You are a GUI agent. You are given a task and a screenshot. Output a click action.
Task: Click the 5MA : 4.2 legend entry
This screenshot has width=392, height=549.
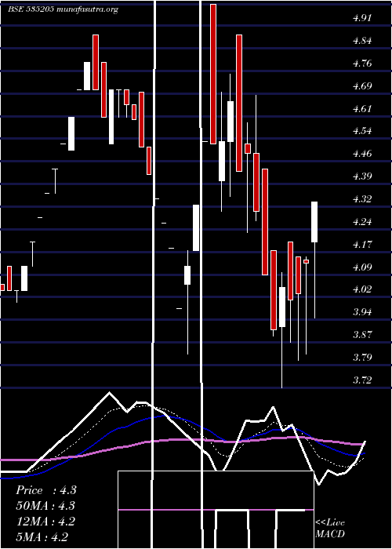tap(42, 537)
